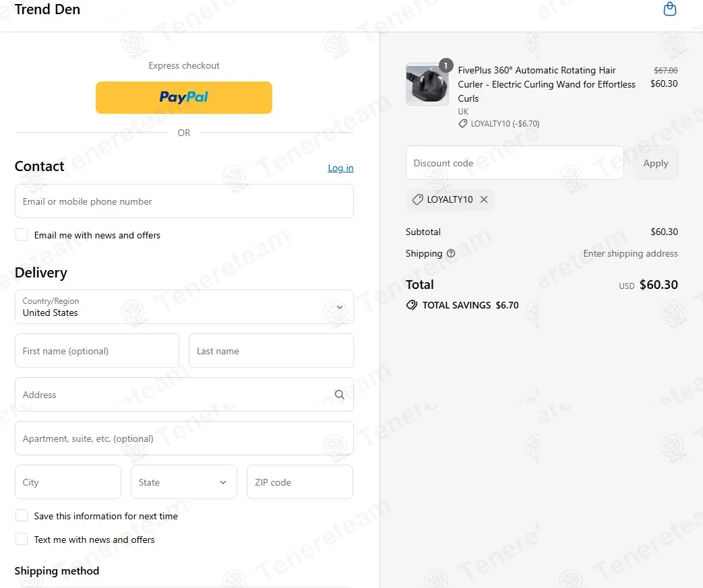Viewport: 703px width, 588px height.
Task: Tick Text me with news and offers
Action: click(22, 540)
